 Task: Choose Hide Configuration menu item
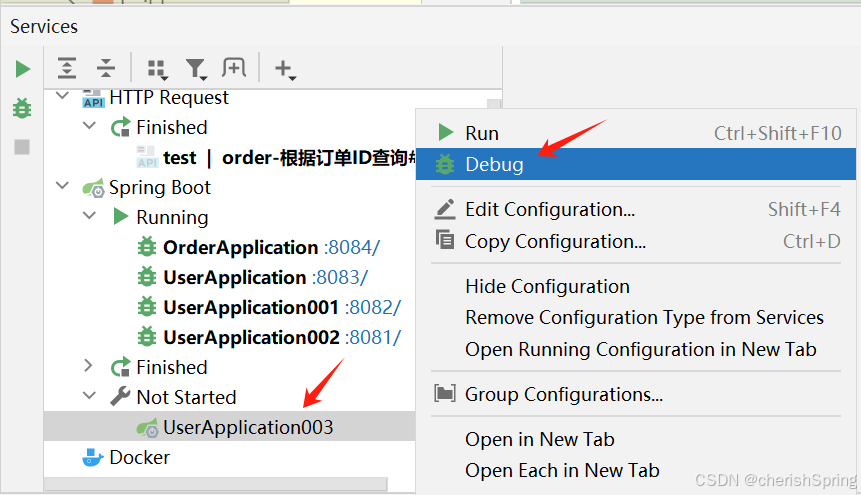tap(636, 286)
